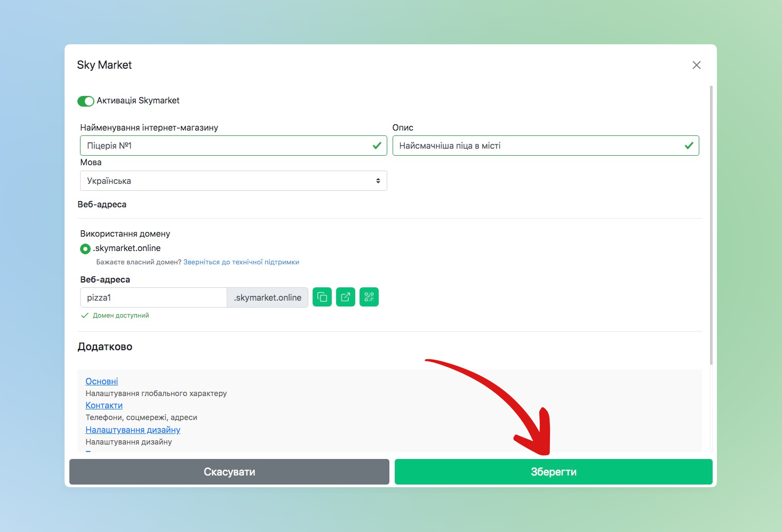Click the dialog's vertical scrollbar
Image resolution: width=782 pixels, height=532 pixels.
[711, 224]
